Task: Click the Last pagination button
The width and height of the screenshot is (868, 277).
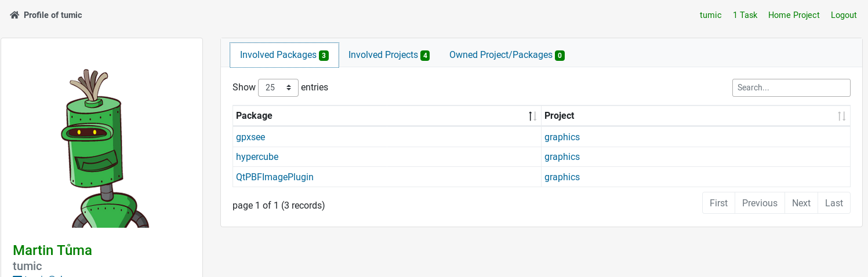Action: (834, 203)
